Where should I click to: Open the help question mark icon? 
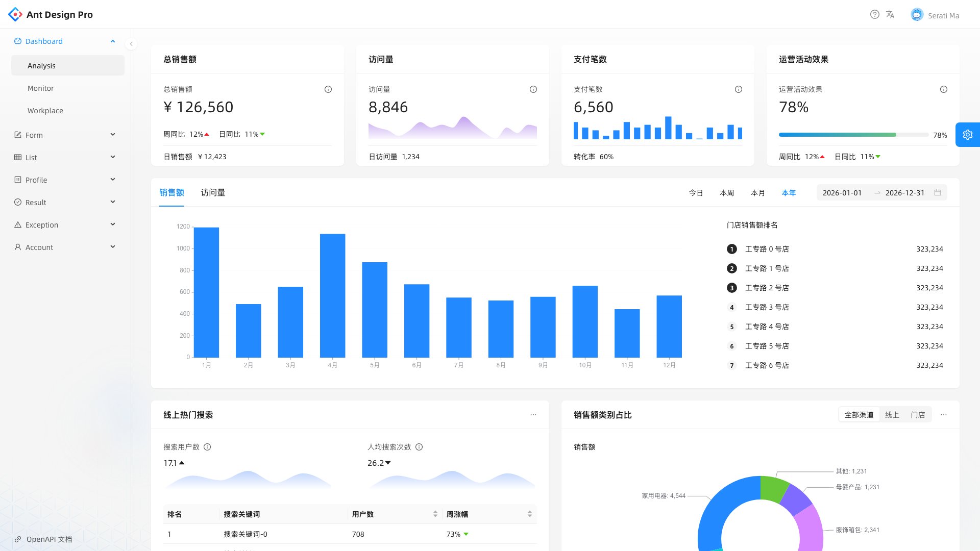pyautogui.click(x=874, y=15)
